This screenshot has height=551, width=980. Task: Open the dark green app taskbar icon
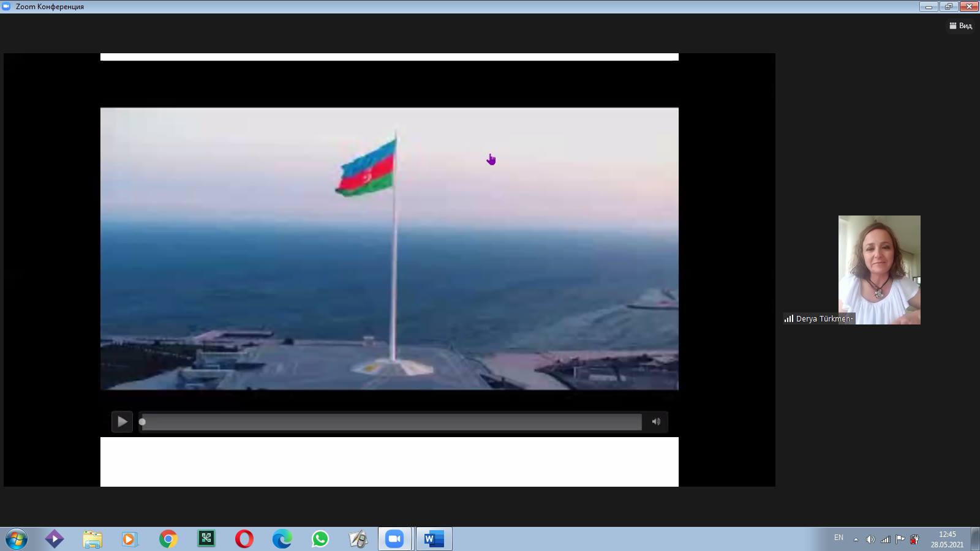206,539
